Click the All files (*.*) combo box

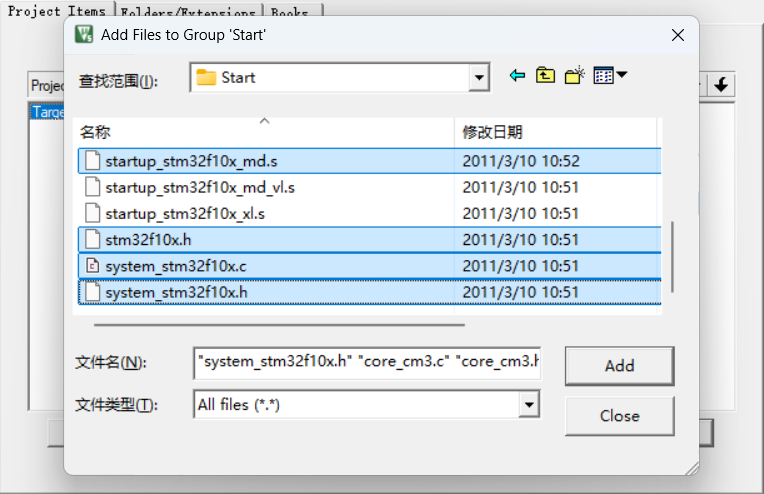coord(367,404)
